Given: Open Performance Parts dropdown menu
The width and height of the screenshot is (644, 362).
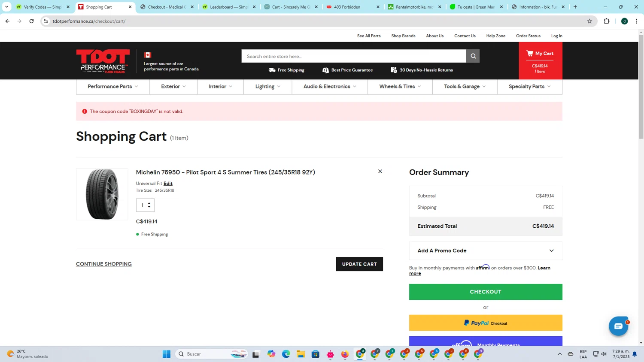Looking at the screenshot, I should [x=113, y=87].
